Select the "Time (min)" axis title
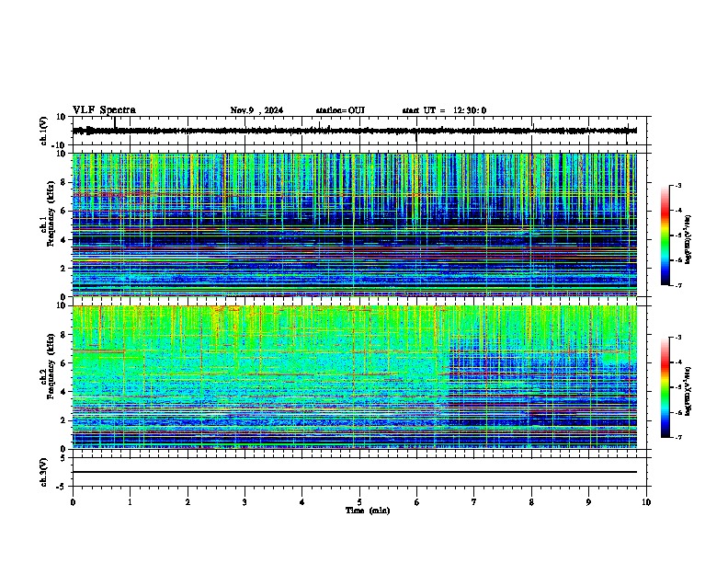Image resolution: width=728 pixels, height=563 pixels. [x=368, y=511]
